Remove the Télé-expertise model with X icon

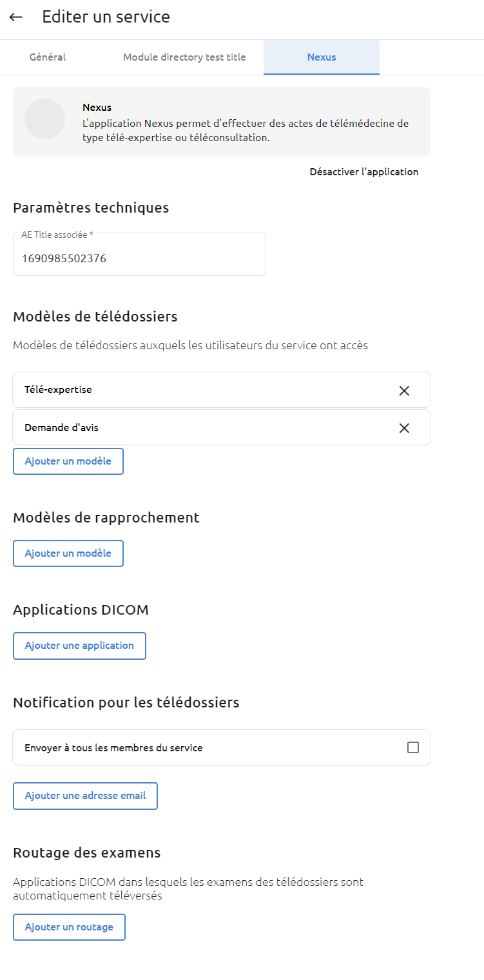point(404,390)
